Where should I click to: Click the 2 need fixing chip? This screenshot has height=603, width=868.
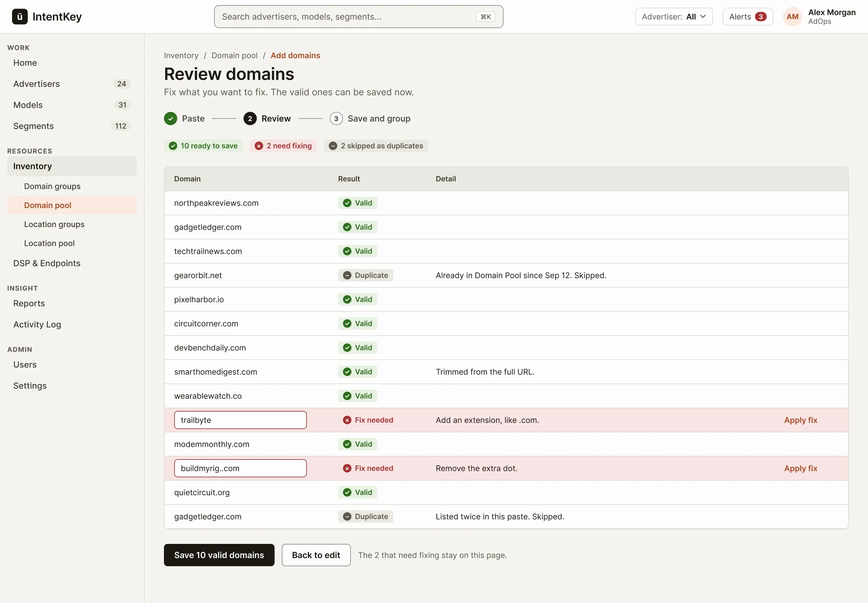tap(283, 146)
